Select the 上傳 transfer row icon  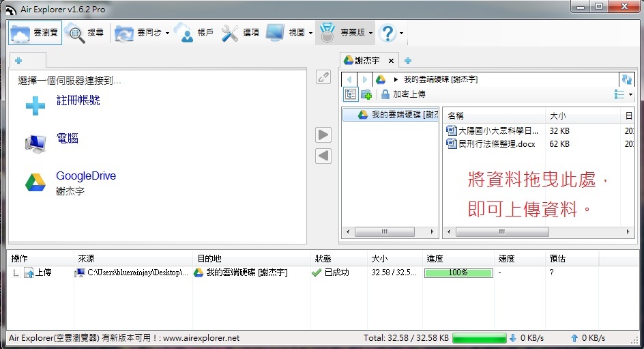[29, 273]
